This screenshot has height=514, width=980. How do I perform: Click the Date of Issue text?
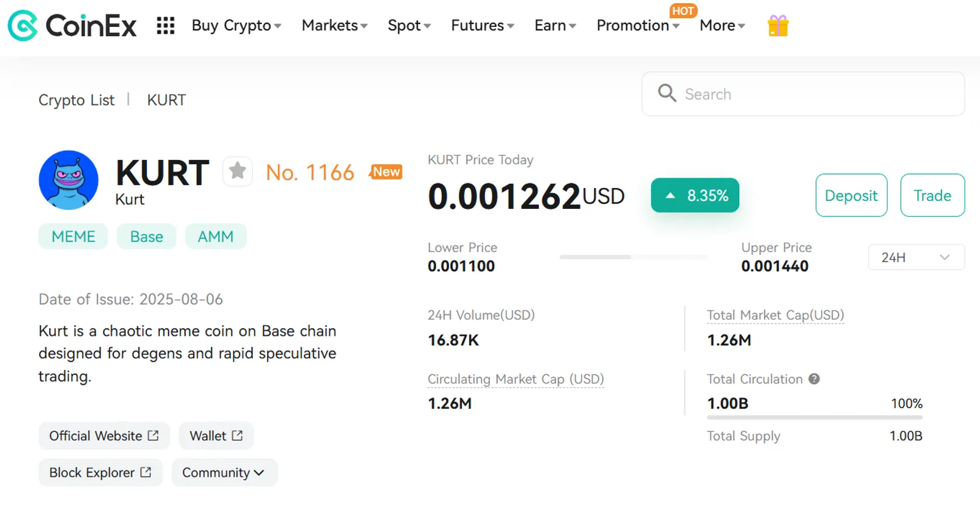tap(130, 299)
